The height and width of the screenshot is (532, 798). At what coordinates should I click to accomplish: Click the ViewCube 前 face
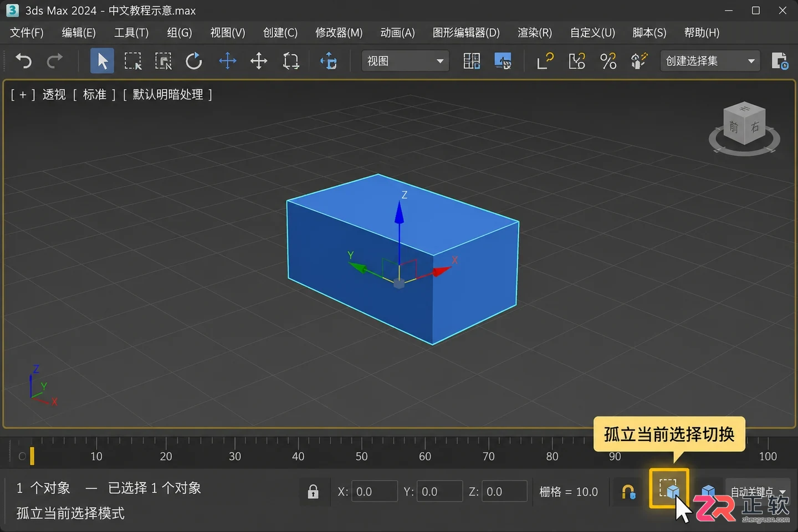pos(734,127)
